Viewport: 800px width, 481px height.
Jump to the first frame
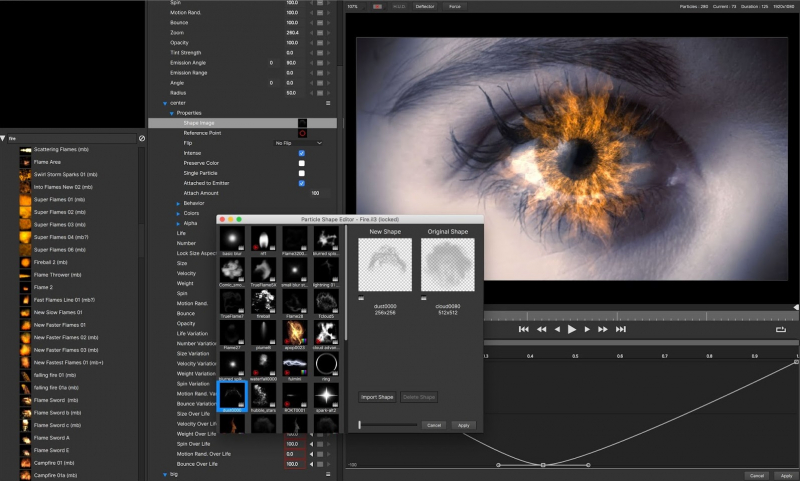[523, 328]
